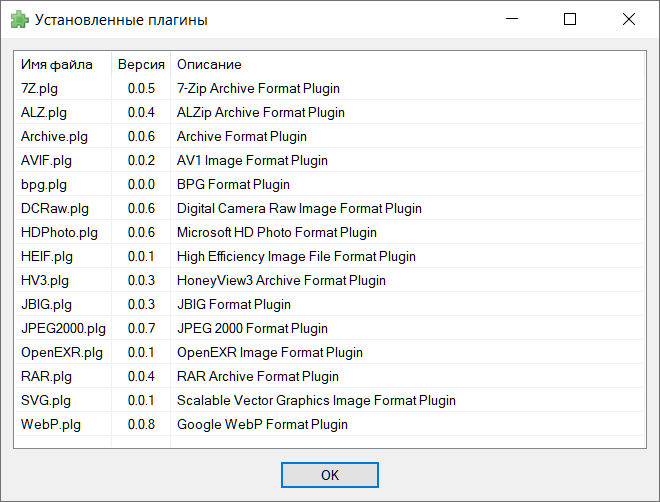Choose the HDPhoto.plg entry
The width and height of the screenshot is (660, 502).
(x=330, y=232)
